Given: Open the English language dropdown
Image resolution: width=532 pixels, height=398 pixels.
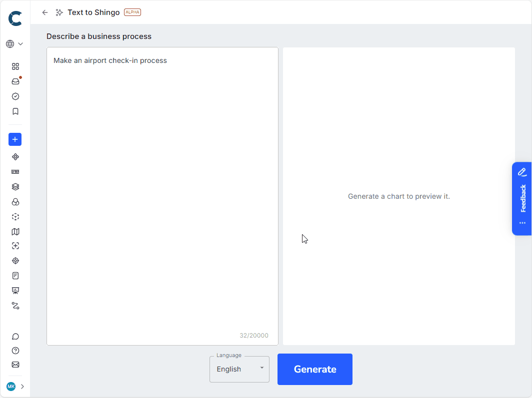Looking at the screenshot, I should pyautogui.click(x=239, y=369).
